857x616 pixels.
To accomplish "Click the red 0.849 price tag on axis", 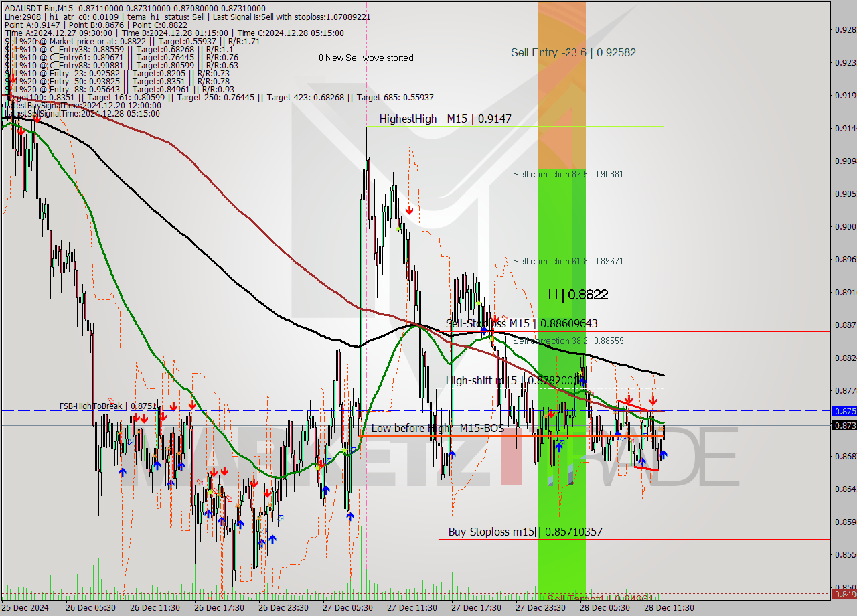I will pyautogui.click(x=844, y=593).
